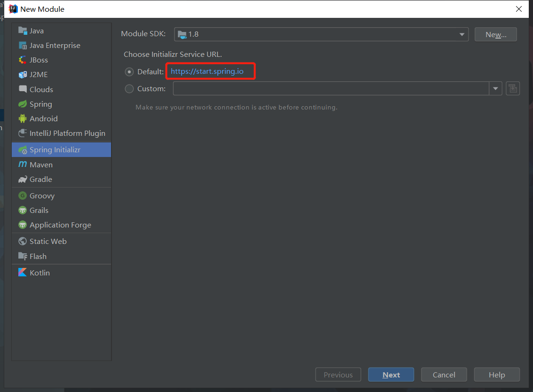Select the Default URL radio button

coord(129,71)
